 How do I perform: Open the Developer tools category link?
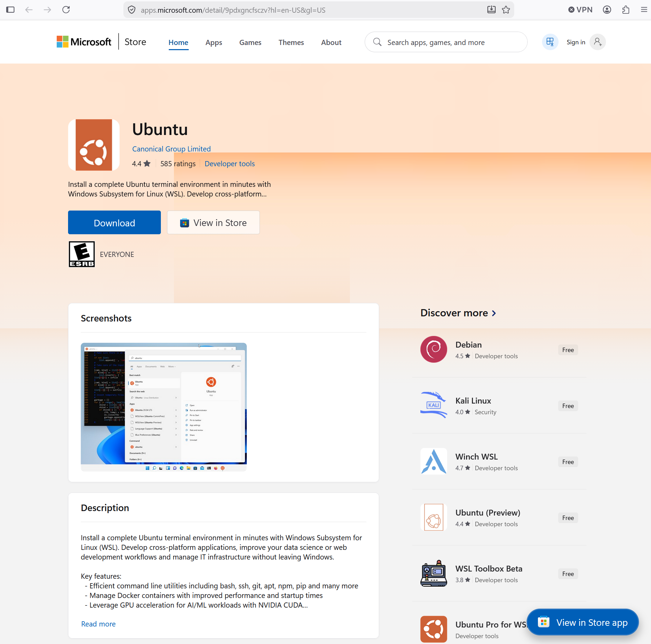tap(230, 163)
